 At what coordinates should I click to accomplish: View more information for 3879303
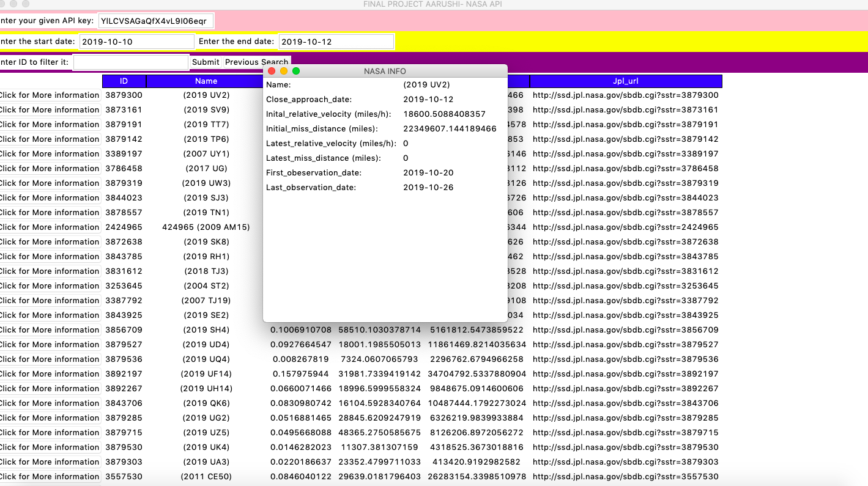pos(49,462)
